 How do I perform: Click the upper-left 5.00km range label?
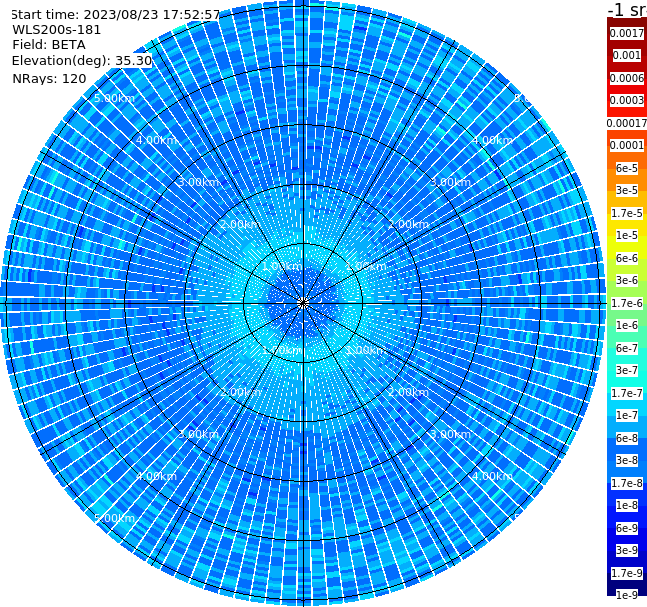114,98
